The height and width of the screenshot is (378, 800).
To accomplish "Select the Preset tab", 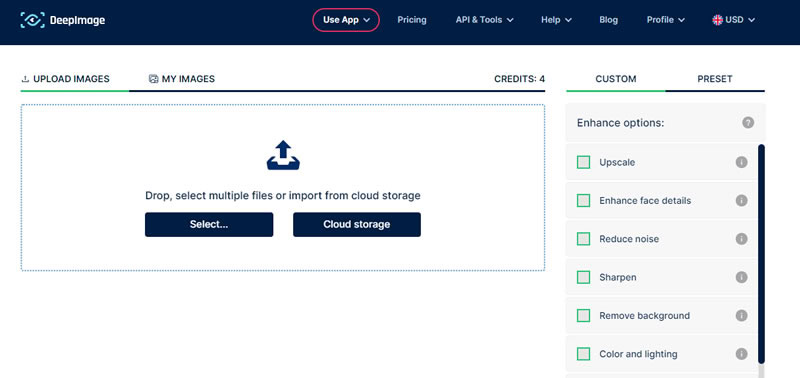I will 715,79.
